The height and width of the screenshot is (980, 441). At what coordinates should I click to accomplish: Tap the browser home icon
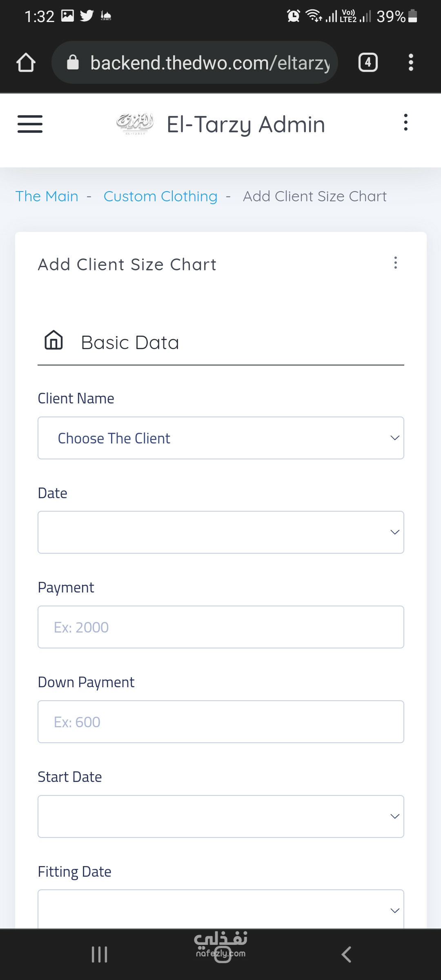26,62
